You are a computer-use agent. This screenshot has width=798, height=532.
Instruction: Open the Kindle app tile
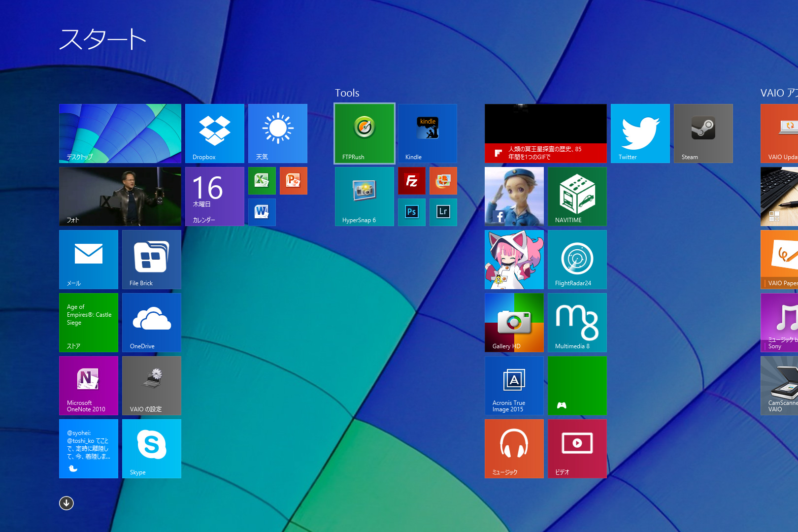click(x=427, y=133)
